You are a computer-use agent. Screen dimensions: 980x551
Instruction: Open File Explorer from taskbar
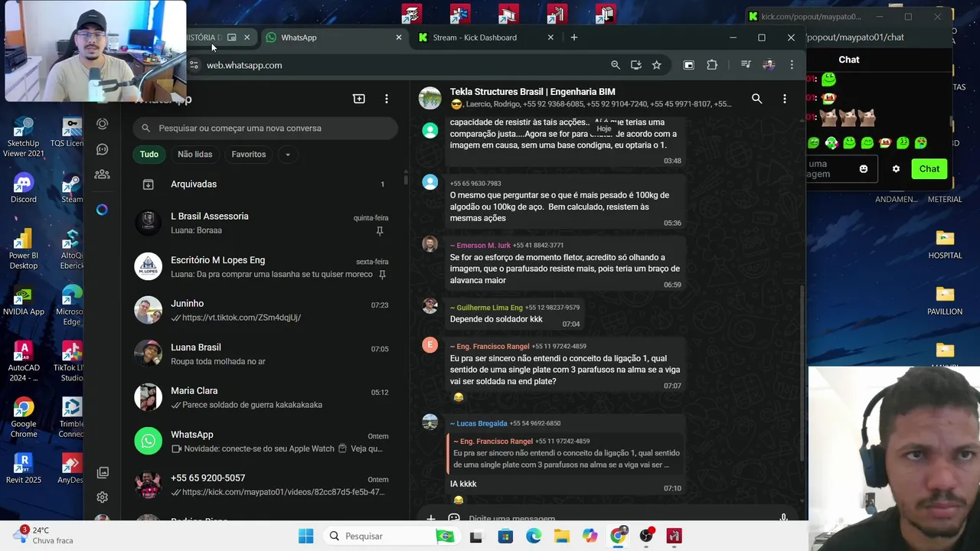click(x=561, y=536)
